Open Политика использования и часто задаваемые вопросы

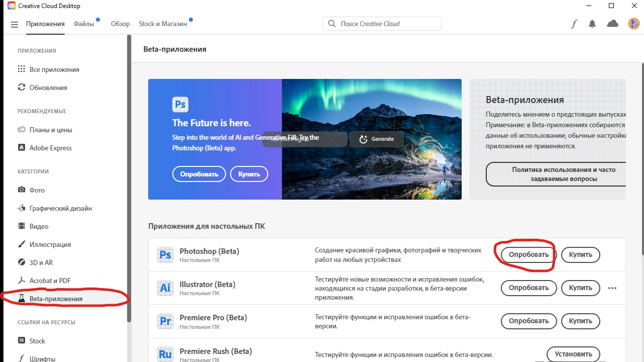(x=556, y=174)
